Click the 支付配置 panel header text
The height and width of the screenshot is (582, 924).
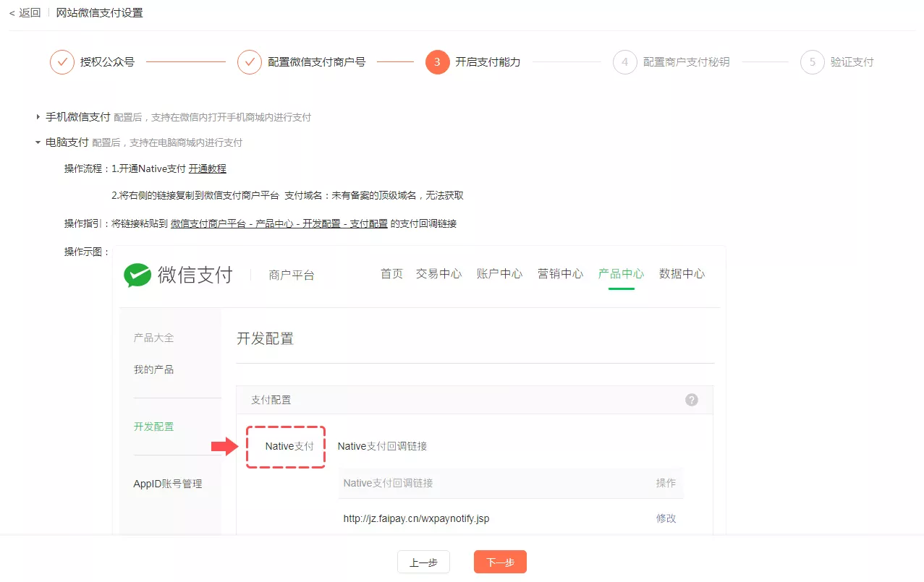click(x=271, y=400)
